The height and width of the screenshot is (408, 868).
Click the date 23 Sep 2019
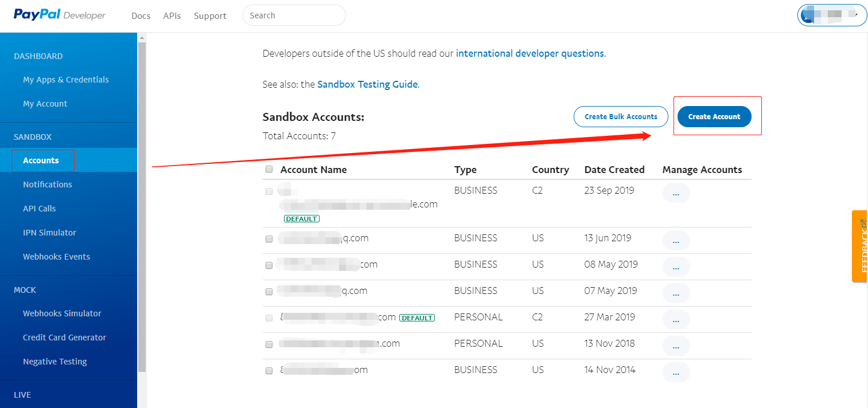[x=609, y=190]
